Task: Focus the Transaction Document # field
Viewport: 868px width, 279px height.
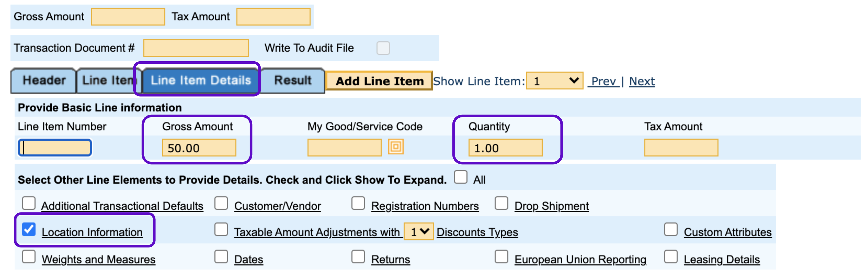Action: tap(196, 48)
